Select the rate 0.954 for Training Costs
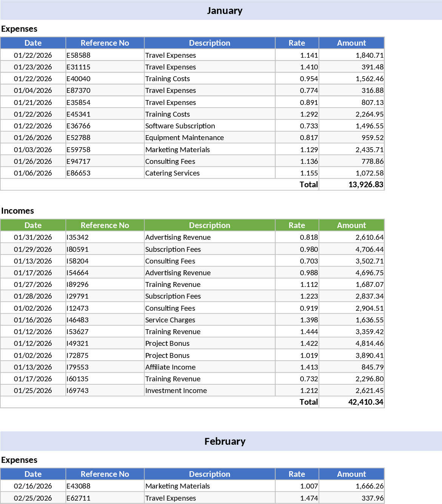 [x=308, y=78]
